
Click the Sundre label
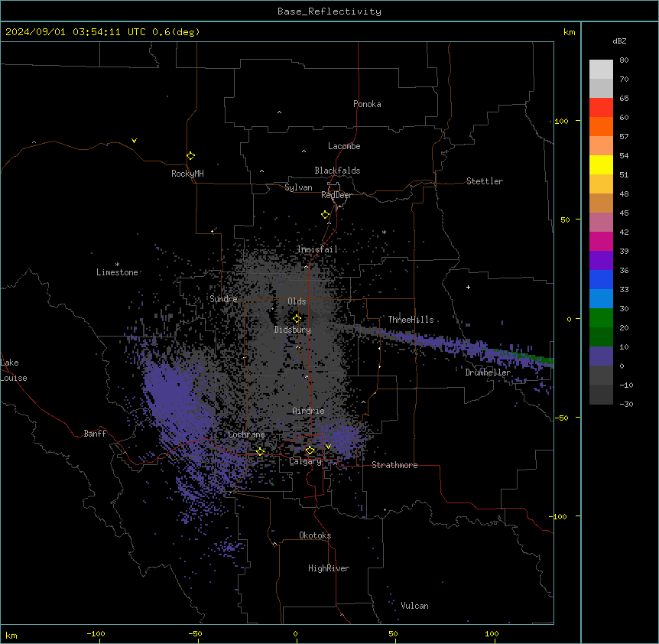coord(223,299)
